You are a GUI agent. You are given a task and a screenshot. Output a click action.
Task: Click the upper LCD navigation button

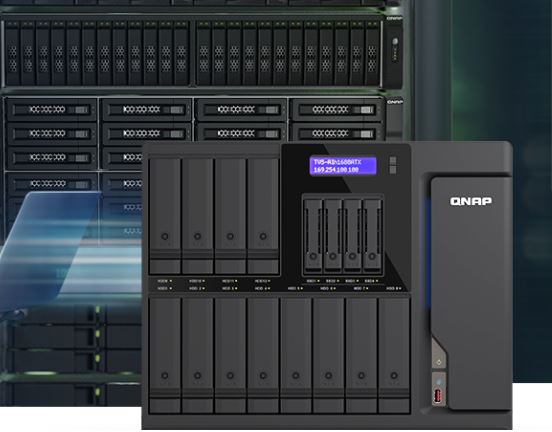(393, 161)
